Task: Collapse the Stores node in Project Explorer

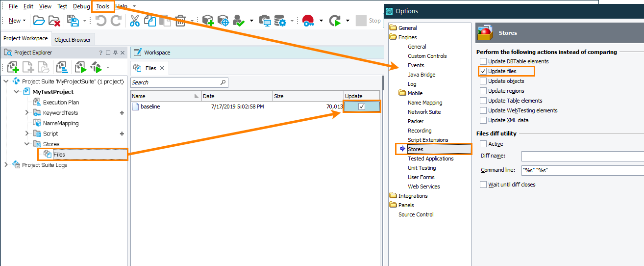Action: click(27, 144)
